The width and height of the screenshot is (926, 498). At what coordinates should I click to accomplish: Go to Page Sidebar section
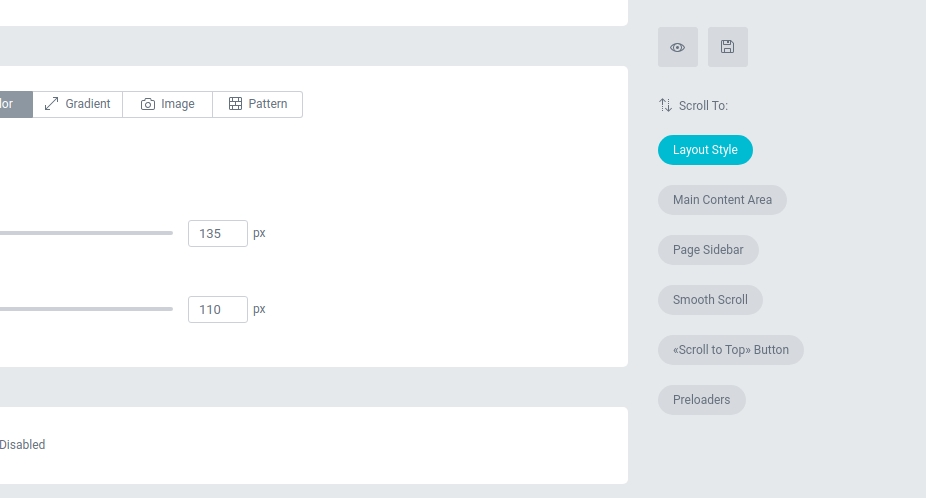point(708,250)
